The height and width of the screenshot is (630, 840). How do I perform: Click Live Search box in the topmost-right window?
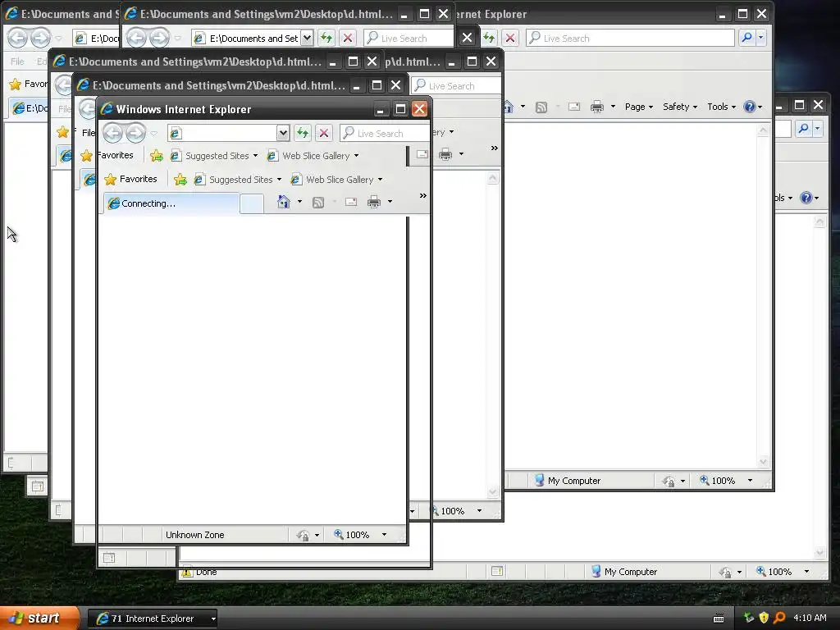click(630, 38)
